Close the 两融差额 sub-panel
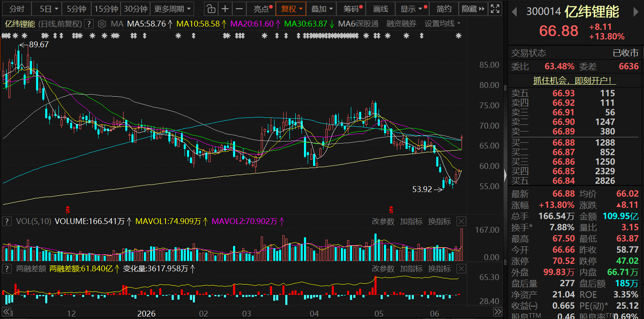The width and height of the screenshot is (644, 319). click(x=462, y=269)
